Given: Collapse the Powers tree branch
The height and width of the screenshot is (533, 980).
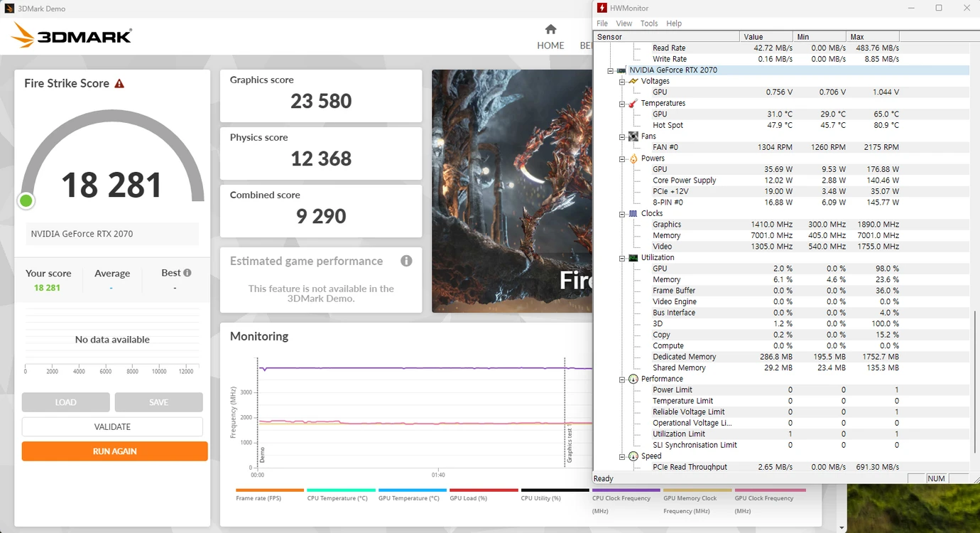Looking at the screenshot, I should [622, 158].
